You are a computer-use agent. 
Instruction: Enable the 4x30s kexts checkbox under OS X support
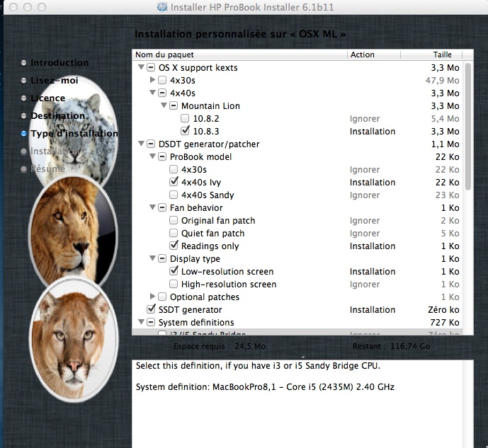coord(162,80)
